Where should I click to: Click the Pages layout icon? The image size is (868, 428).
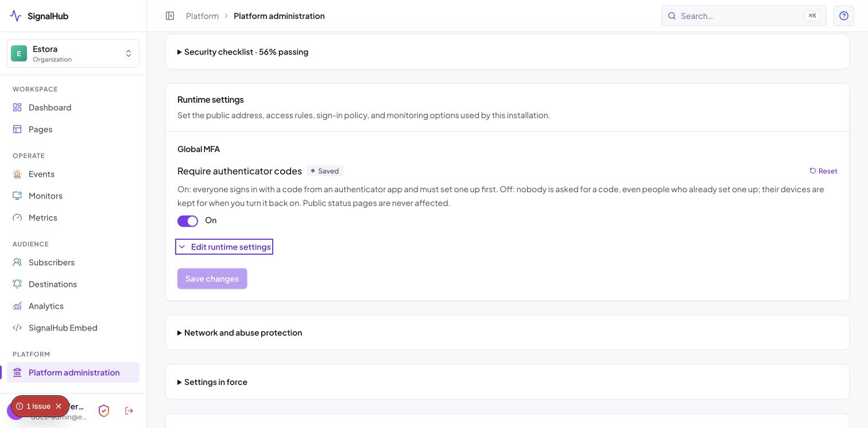point(17,129)
